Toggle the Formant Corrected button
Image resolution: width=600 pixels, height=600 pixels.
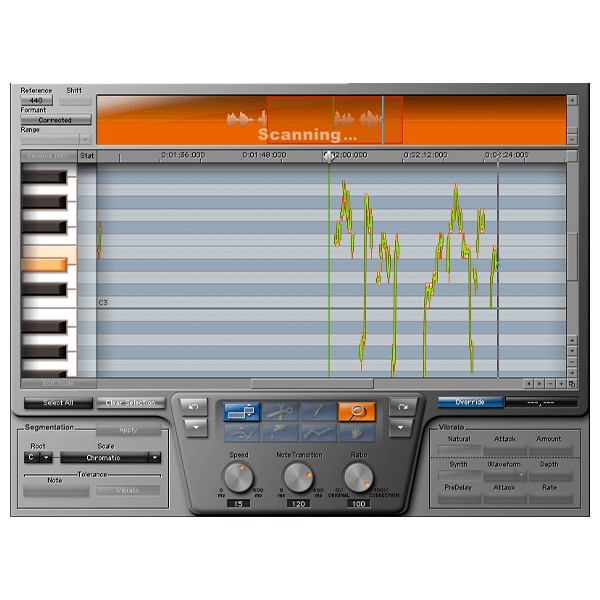click(56, 120)
